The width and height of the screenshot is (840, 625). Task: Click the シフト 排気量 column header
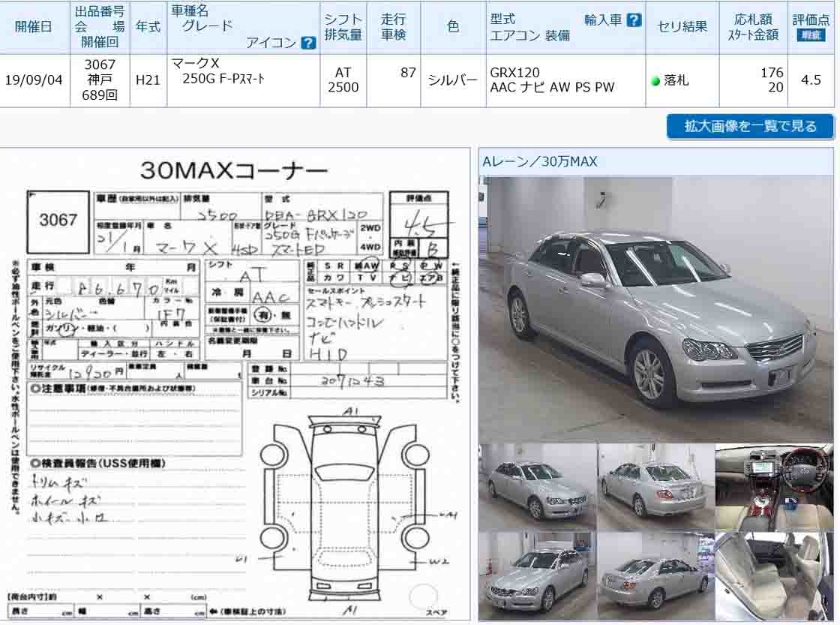[x=343, y=27]
